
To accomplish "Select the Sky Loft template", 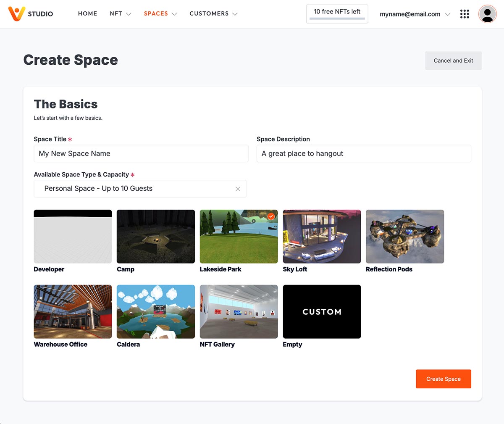I will [x=322, y=236].
